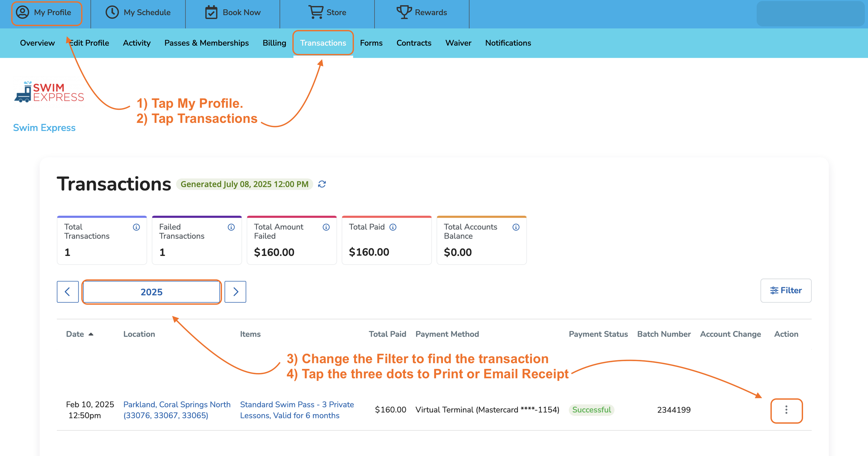Go to the previous year with the left chevron
This screenshot has height=456, width=868.
68,292
